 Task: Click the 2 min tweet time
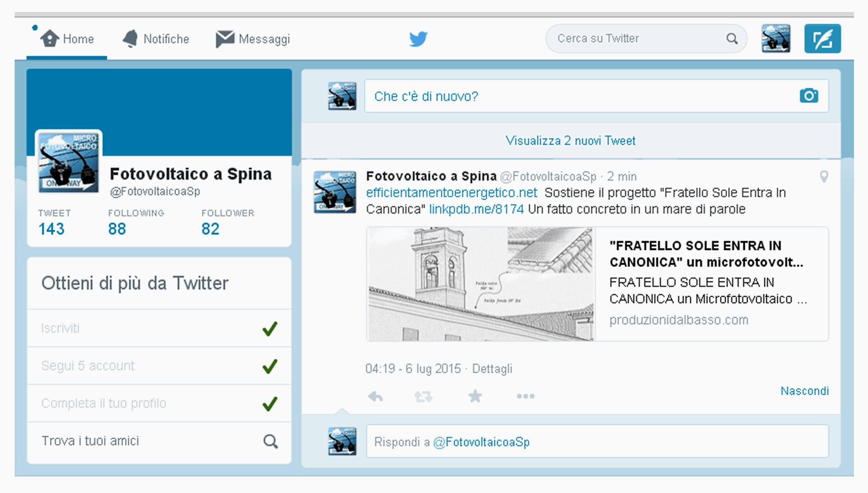(x=622, y=176)
